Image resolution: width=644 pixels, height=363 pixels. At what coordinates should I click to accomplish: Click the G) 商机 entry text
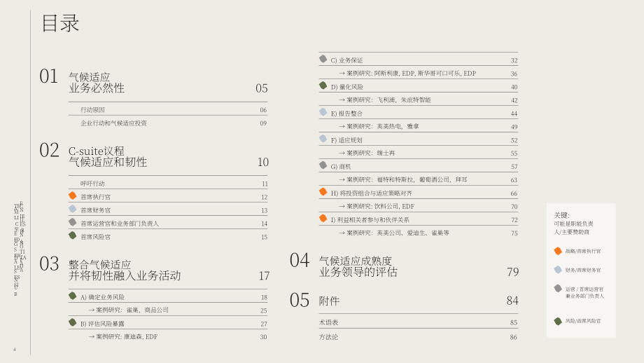[x=341, y=167]
